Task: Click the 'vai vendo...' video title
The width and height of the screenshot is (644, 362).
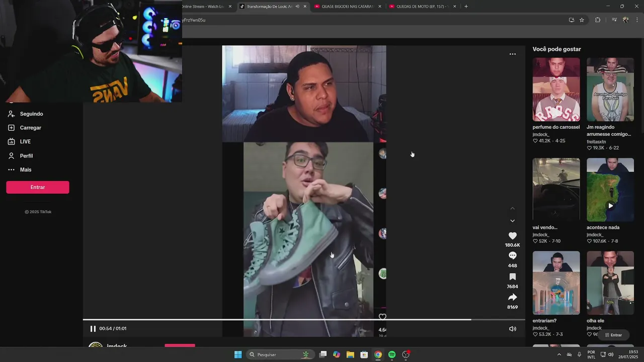Action: point(545,227)
